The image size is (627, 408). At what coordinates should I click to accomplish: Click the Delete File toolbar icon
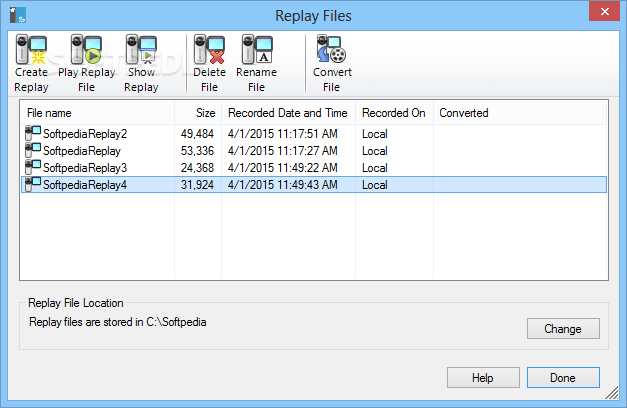(209, 50)
